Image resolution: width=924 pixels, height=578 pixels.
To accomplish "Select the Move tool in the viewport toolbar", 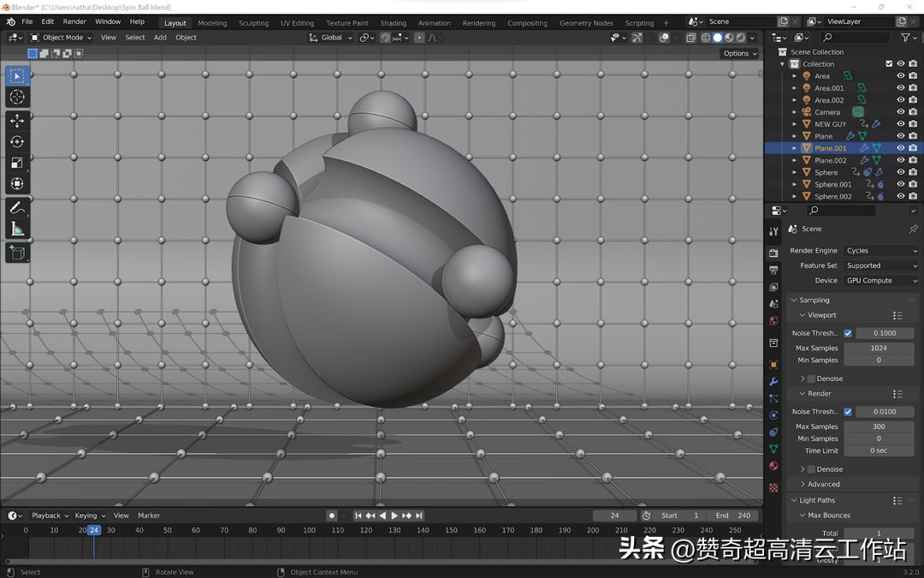I will (17, 121).
